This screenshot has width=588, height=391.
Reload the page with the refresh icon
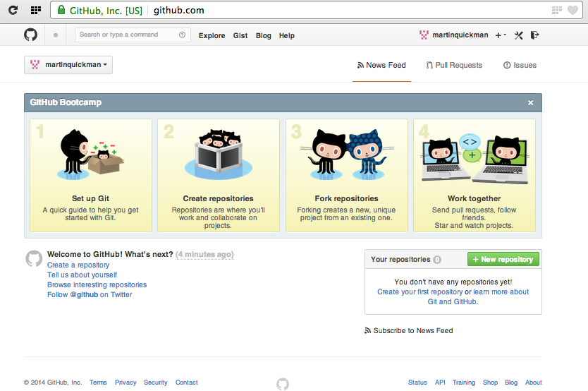click(13, 10)
